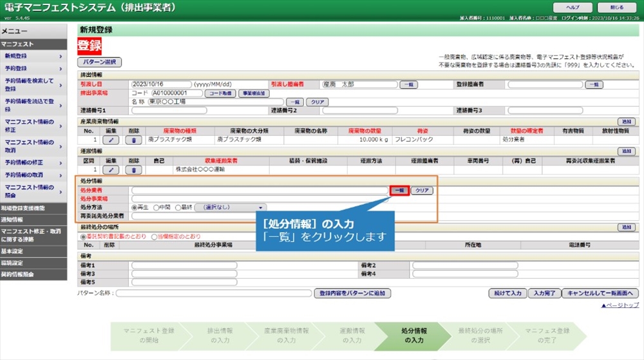Focus the 連絡番号2 field
This screenshot has width=644, height=360.
360,110
